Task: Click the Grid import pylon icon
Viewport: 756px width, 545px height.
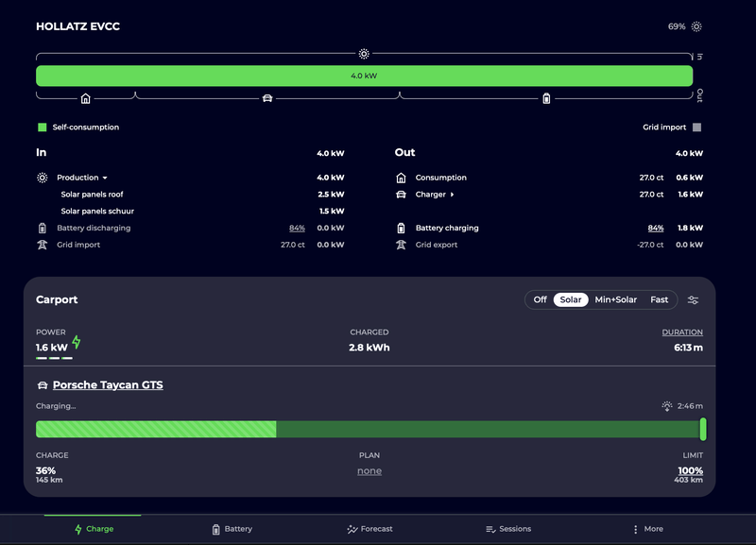Action: [42, 245]
